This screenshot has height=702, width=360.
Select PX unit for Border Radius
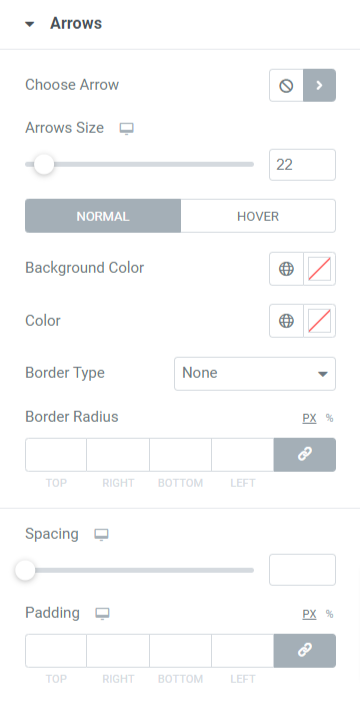point(309,418)
